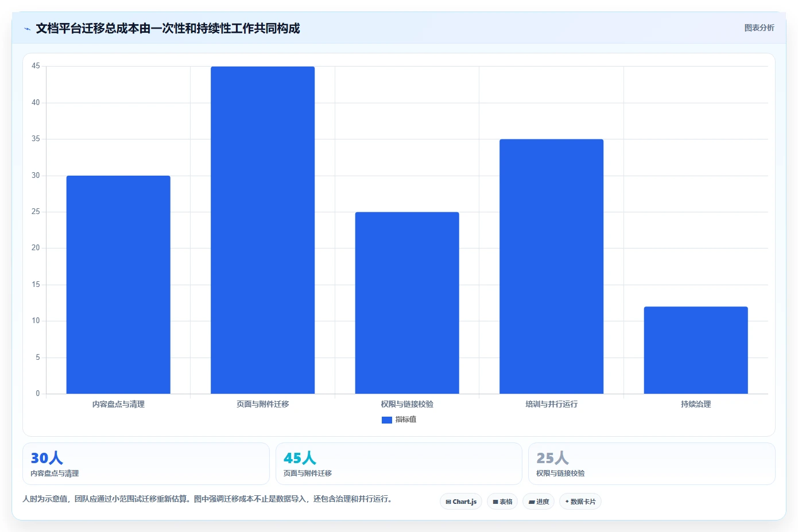Click the y-axis value 5
The height and width of the screenshot is (532, 798).
tap(38, 358)
